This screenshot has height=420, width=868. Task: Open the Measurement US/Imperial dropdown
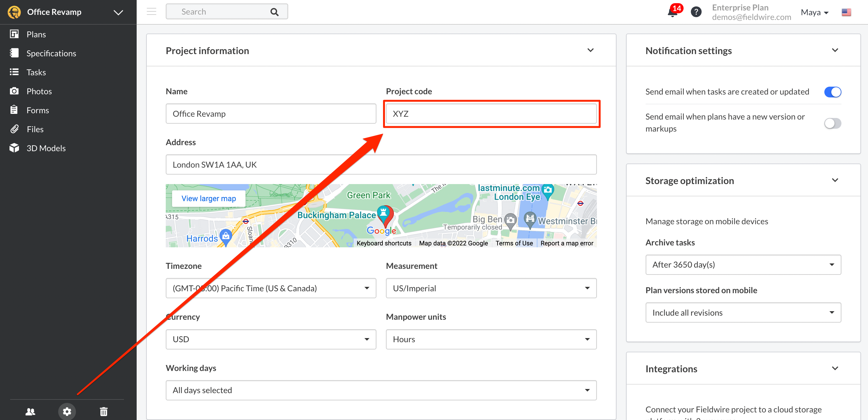point(491,288)
